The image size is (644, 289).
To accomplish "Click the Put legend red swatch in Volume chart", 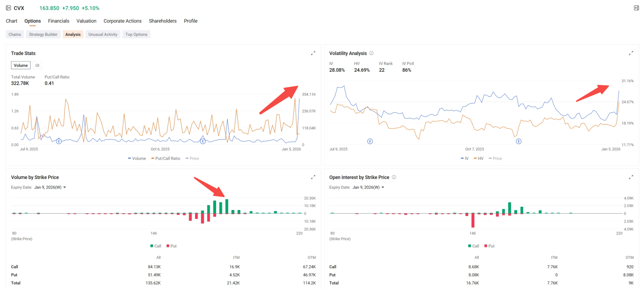I will pyautogui.click(x=168, y=246).
